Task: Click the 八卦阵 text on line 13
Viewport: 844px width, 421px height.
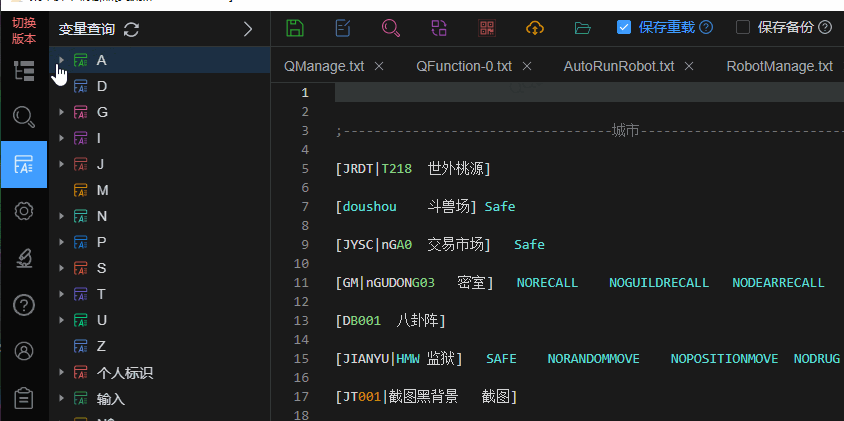Action: pyautogui.click(x=417, y=321)
